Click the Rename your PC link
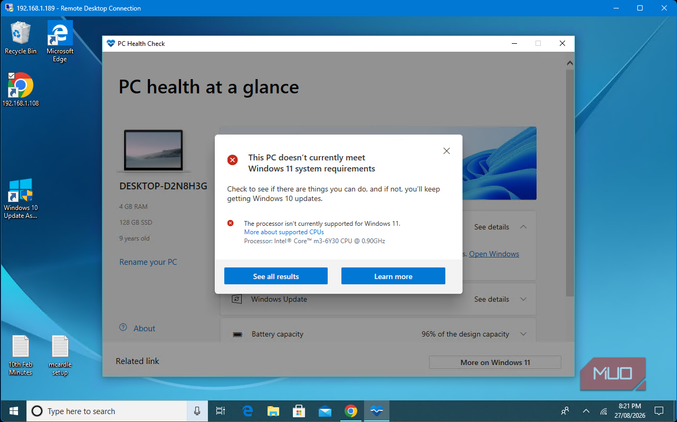 coord(148,262)
